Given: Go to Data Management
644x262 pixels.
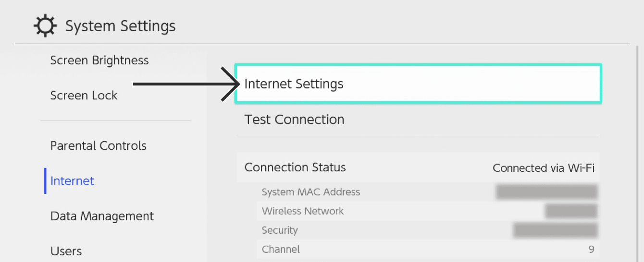Looking at the screenshot, I should coord(102,216).
